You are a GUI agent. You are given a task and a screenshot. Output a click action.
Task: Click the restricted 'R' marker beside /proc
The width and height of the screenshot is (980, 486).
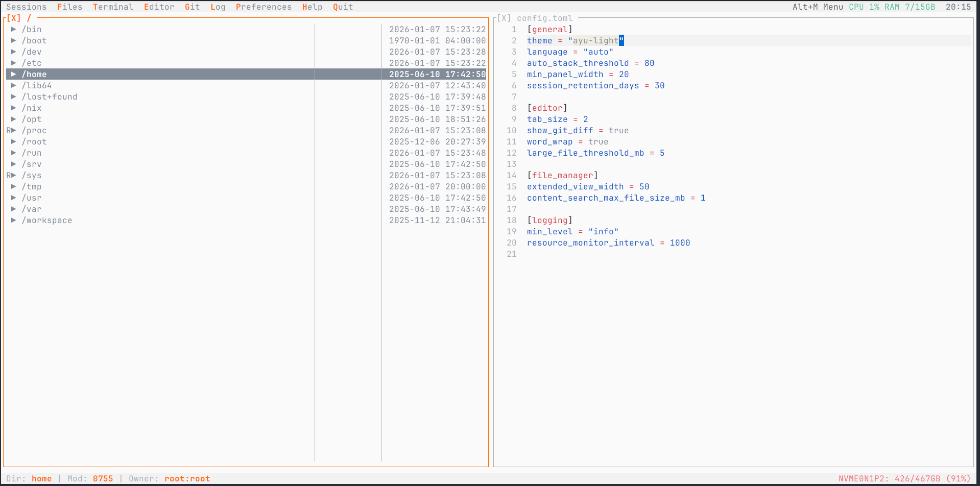point(8,130)
